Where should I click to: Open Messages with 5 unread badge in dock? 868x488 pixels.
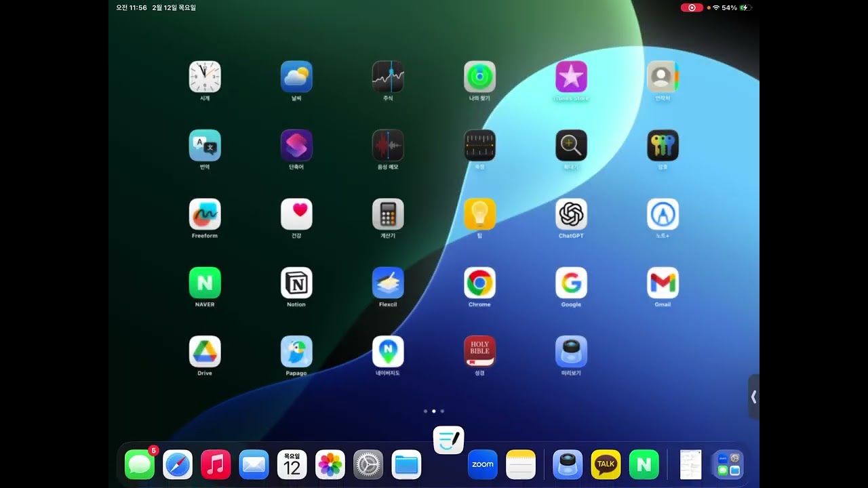click(x=140, y=464)
